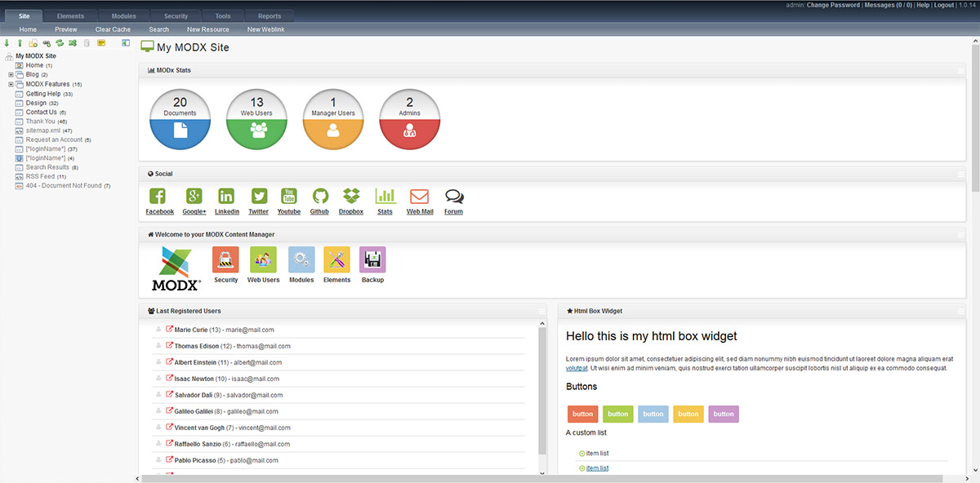Open the Forum speech bubble icon

454,196
